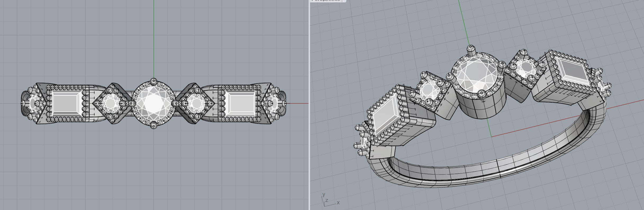Click the Perspective viewport title label
644x210 pixels.
(x=328, y=1)
